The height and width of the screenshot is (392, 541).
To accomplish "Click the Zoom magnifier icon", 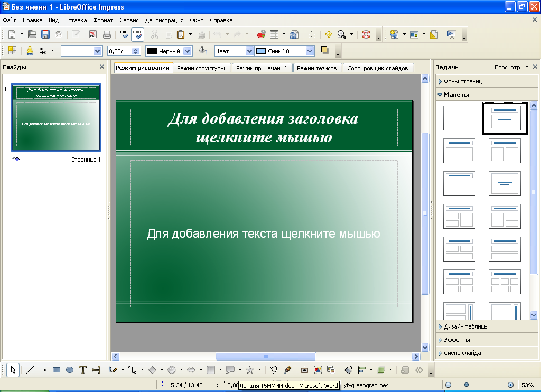I will click(342, 34).
